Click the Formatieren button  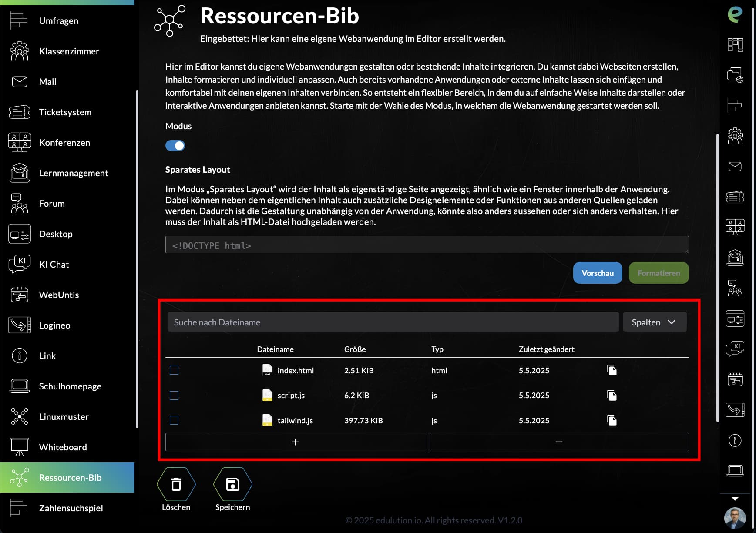[x=659, y=273]
